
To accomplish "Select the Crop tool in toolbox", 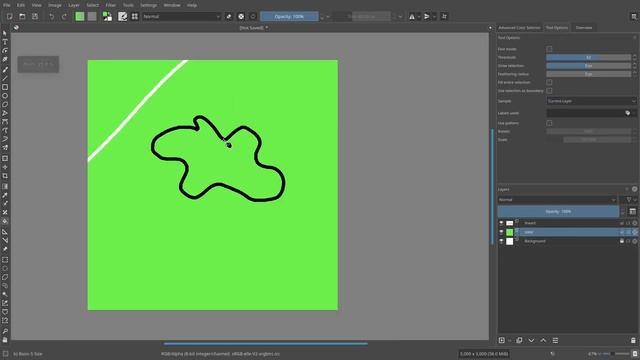I will (x=5, y=176).
